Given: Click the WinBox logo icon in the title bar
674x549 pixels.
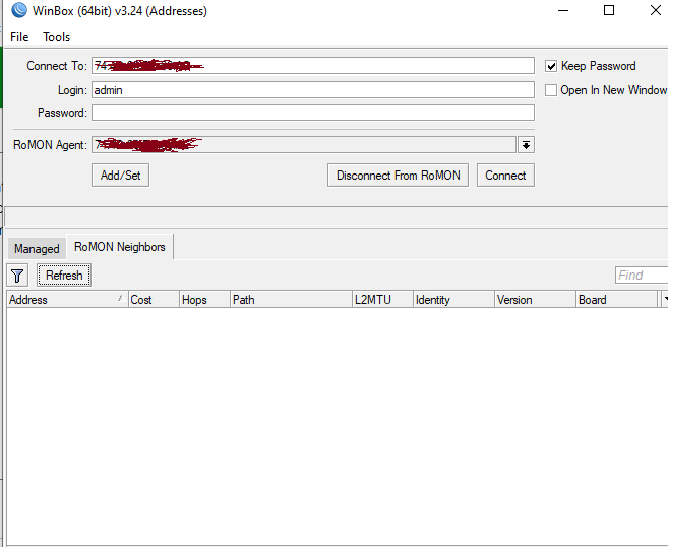Looking at the screenshot, I should click(19, 10).
